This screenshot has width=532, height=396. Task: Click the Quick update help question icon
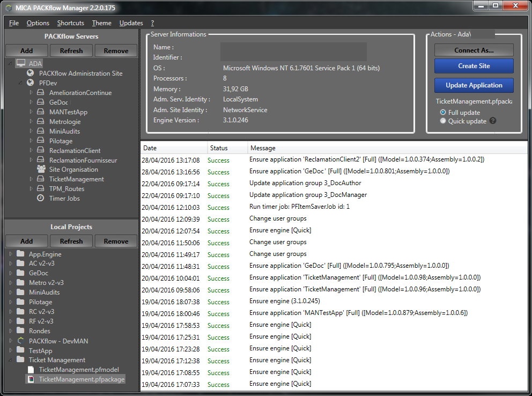pos(493,121)
